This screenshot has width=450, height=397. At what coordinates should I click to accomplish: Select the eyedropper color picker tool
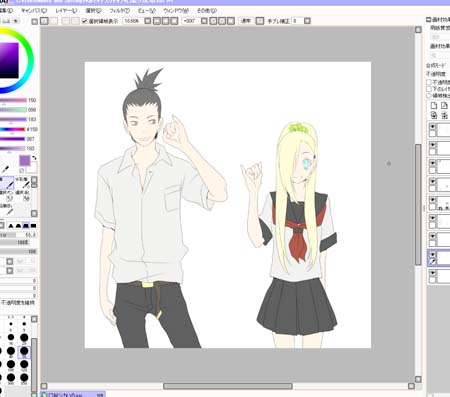coord(5,169)
